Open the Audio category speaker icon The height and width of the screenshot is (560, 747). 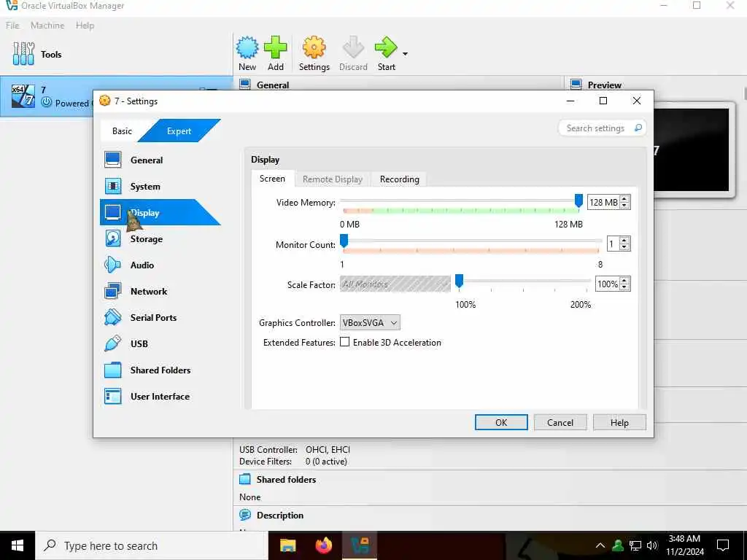pyautogui.click(x=113, y=265)
